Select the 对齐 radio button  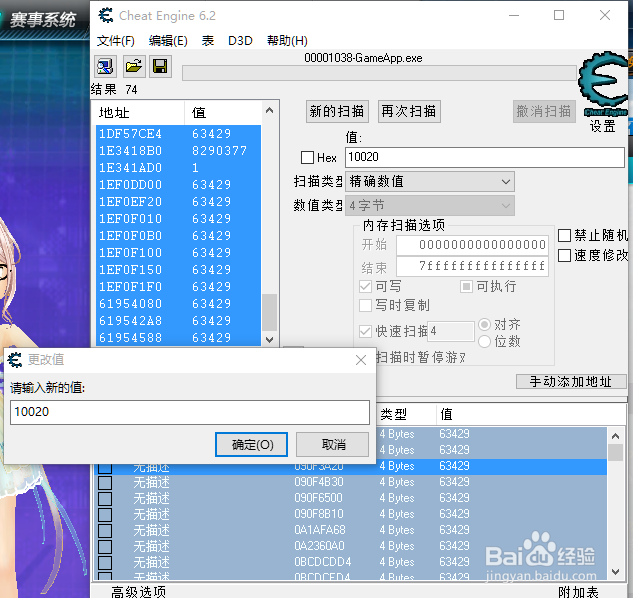484,324
